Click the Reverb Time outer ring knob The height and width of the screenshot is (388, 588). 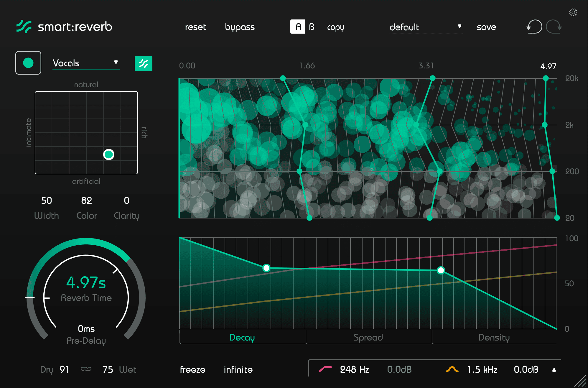coord(86,241)
